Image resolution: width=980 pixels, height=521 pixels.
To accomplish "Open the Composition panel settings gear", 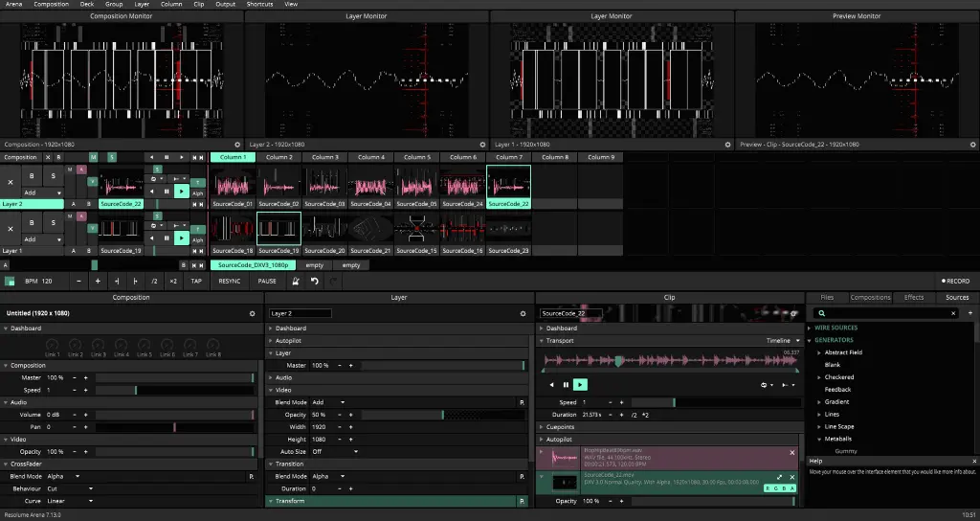I will tap(253, 313).
